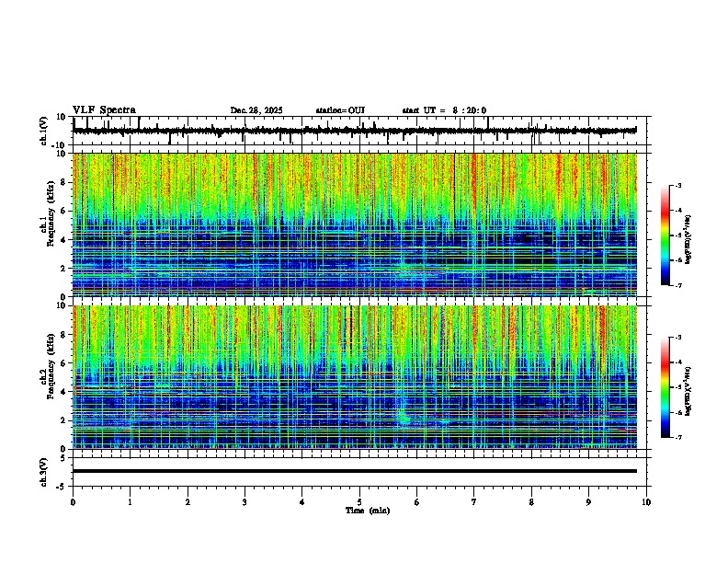Click the ch.1 colorbar log(PSD) label
The width and height of the screenshot is (728, 563).
(688, 240)
